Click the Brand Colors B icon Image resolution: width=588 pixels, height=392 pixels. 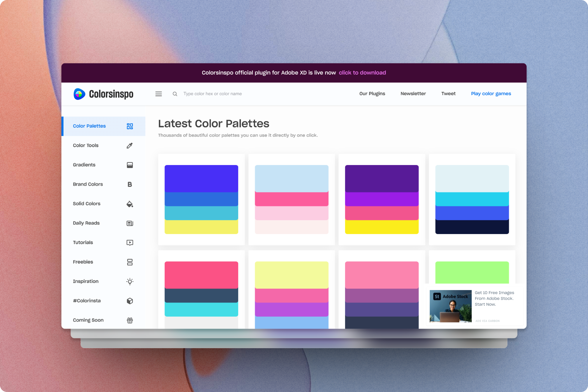[130, 184]
